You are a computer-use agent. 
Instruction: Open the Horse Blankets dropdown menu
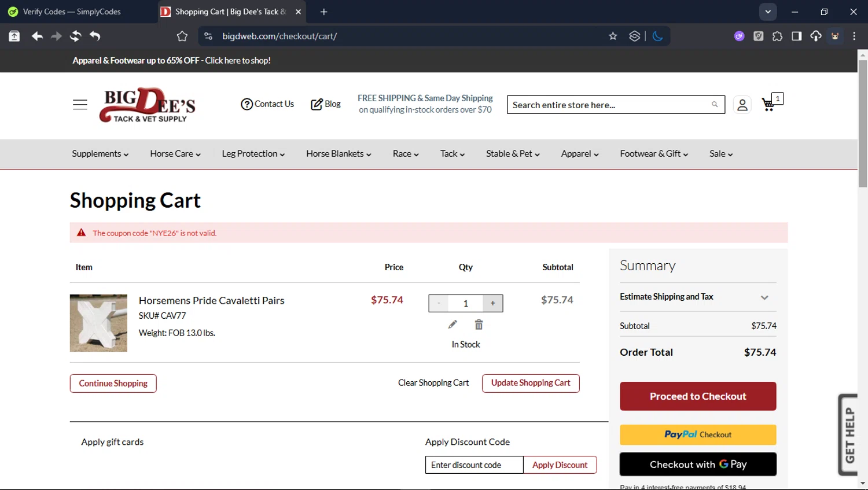click(339, 154)
